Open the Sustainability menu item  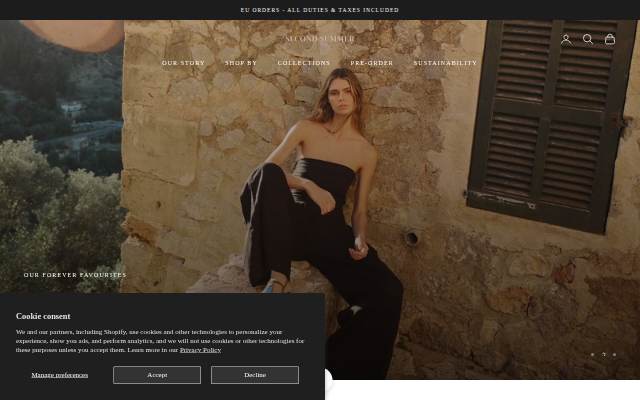[x=445, y=63]
